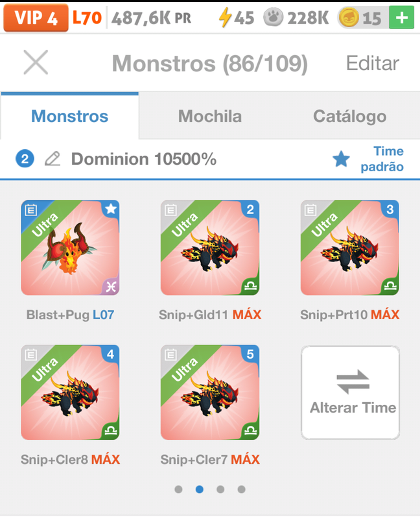Jump to the third team page dot

point(220,489)
